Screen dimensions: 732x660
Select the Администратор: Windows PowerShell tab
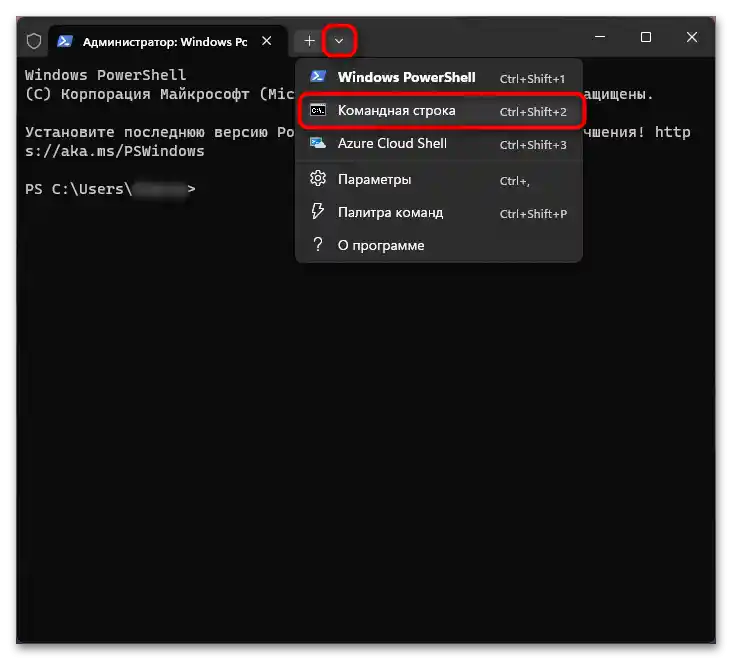coord(168,42)
